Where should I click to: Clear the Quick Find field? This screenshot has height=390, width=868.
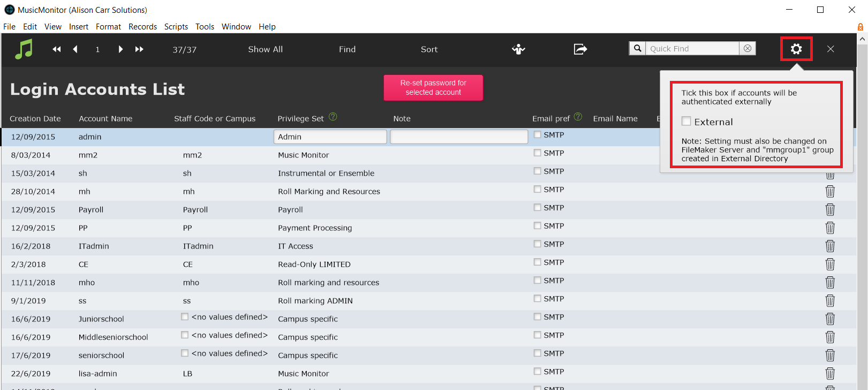[x=748, y=48]
